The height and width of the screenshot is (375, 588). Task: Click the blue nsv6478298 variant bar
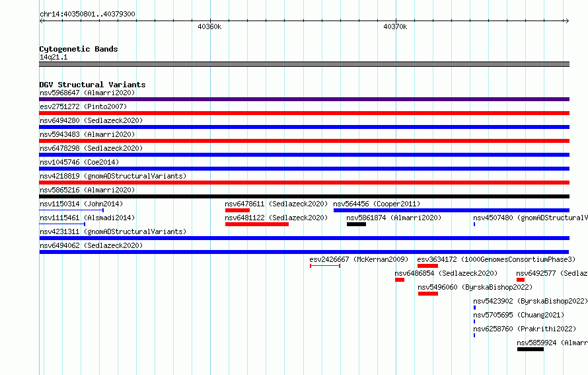point(304,155)
